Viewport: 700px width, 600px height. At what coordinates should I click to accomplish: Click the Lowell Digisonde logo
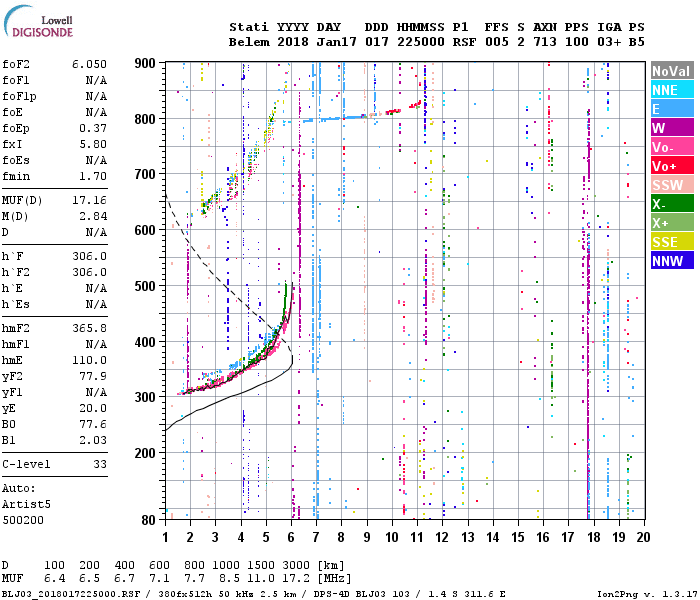click(38, 21)
